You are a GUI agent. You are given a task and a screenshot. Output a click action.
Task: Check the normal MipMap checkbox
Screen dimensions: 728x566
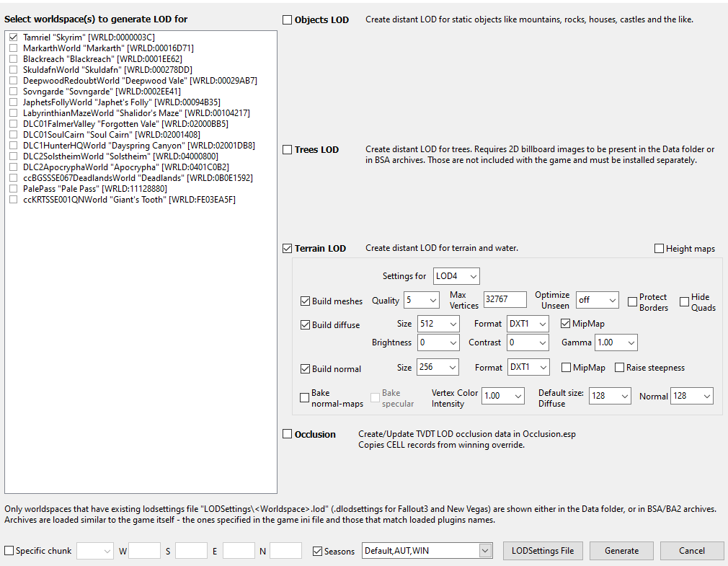tap(566, 368)
